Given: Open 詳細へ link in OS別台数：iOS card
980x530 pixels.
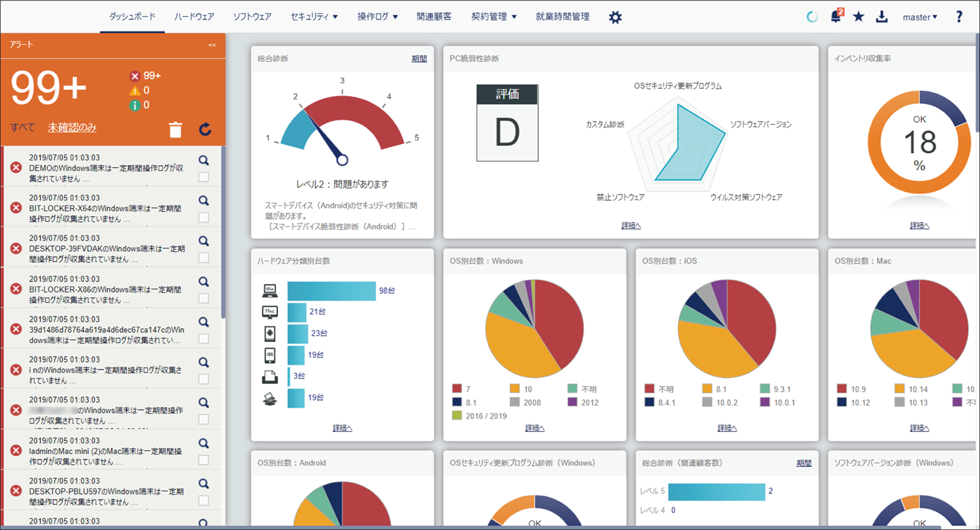Looking at the screenshot, I should click(x=727, y=428).
